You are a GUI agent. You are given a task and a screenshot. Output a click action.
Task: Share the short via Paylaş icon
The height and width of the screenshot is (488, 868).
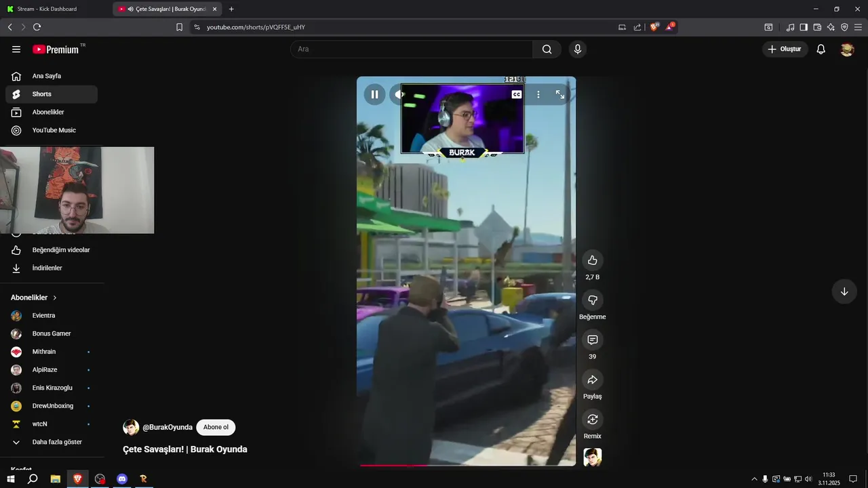[593, 380]
